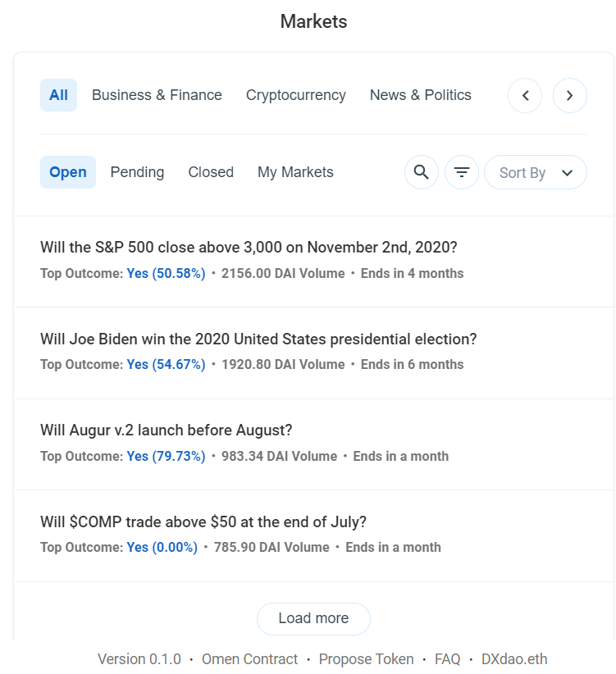Image resolution: width=616 pixels, height=674 pixels.
Task: Open the filter options icon
Action: (x=462, y=172)
